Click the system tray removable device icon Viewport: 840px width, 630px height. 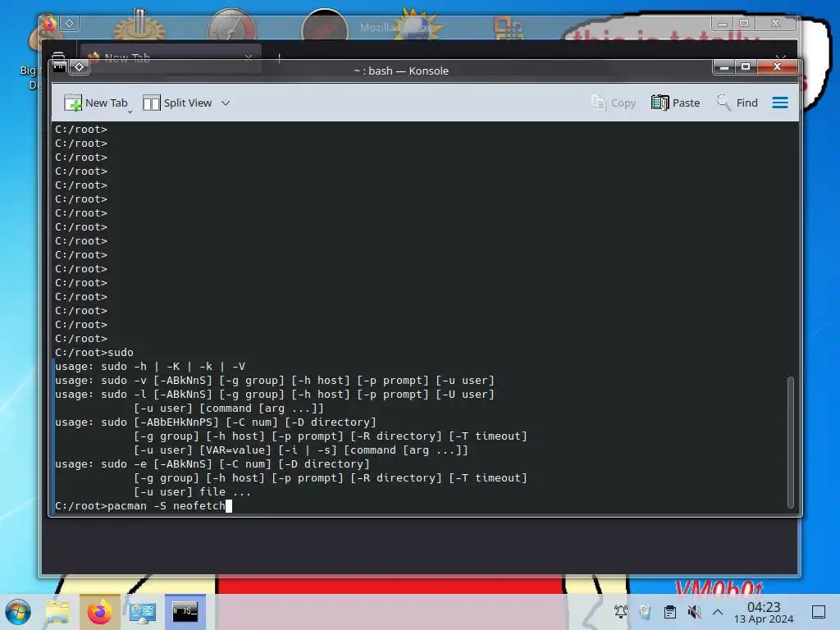tap(645, 611)
